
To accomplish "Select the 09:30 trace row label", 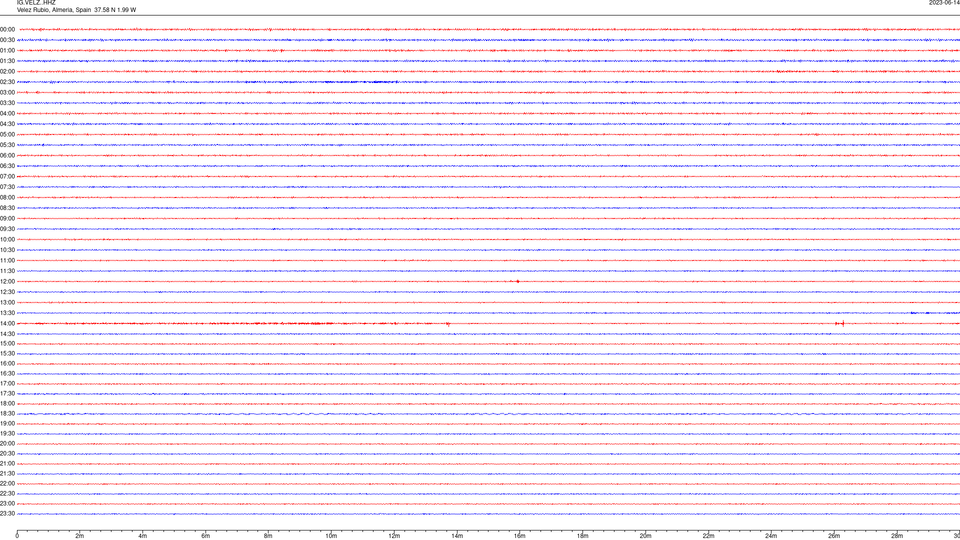I will [7, 229].
